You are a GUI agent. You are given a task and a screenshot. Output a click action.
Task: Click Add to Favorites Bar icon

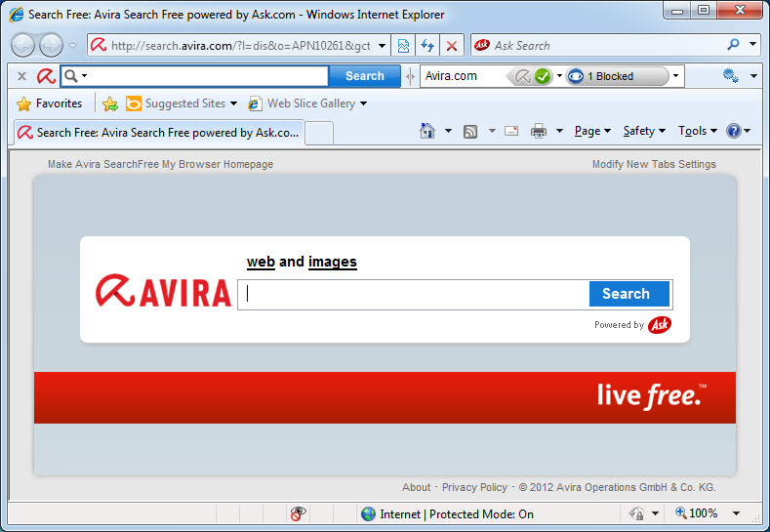pyautogui.click(x=110, y=103)
